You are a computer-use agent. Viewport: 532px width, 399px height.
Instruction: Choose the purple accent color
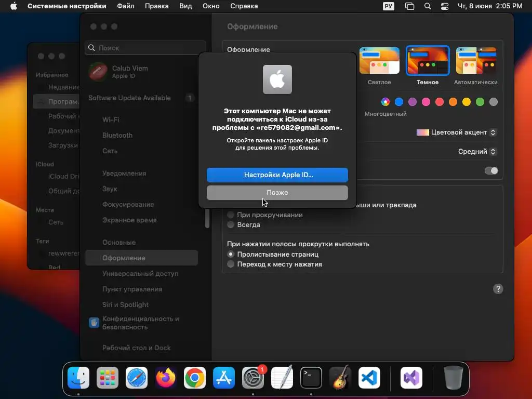point(413,102)
